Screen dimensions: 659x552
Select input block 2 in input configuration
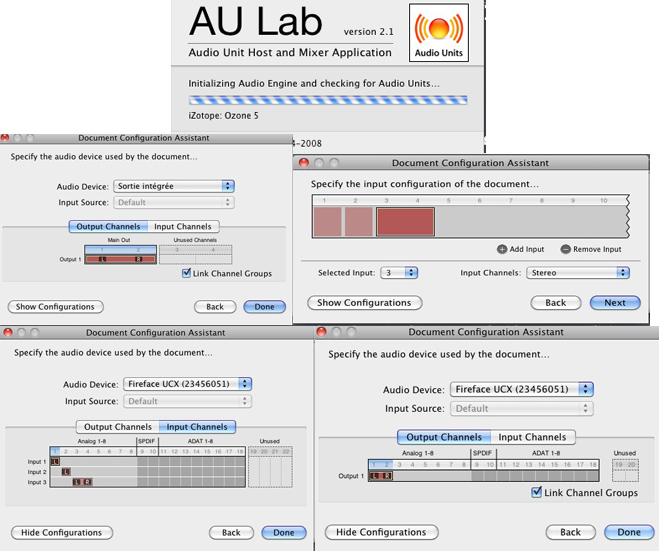pyautogui.click(x=359, y=222)
